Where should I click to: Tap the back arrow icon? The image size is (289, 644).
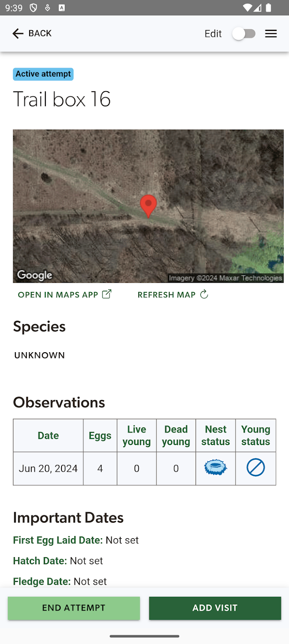pyautogui.click(x=18, y=33)
